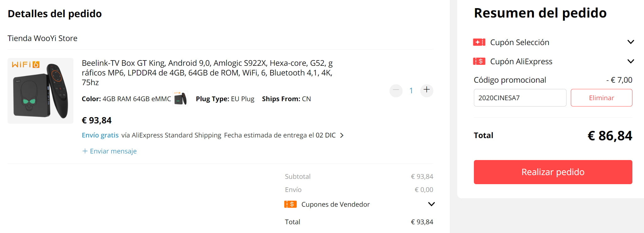Screen dimensions: 644x233
Task: Click the quantity number field
Action: click(x=411, y=91)
